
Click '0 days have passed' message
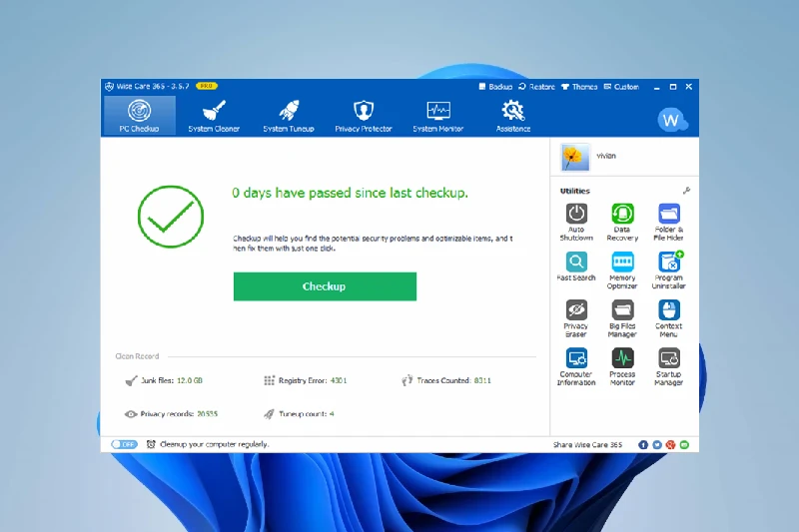tap(351, 193)
